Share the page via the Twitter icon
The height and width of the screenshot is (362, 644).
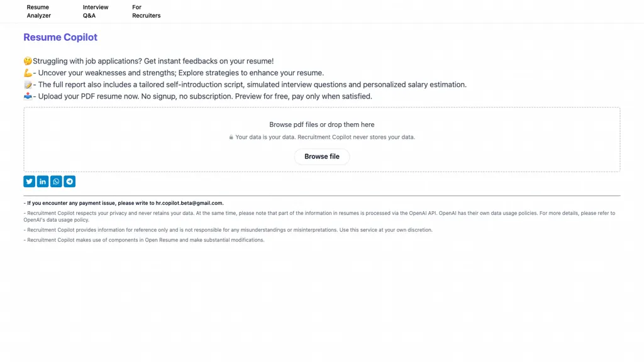pyautogui.click(x=29, y=182)
